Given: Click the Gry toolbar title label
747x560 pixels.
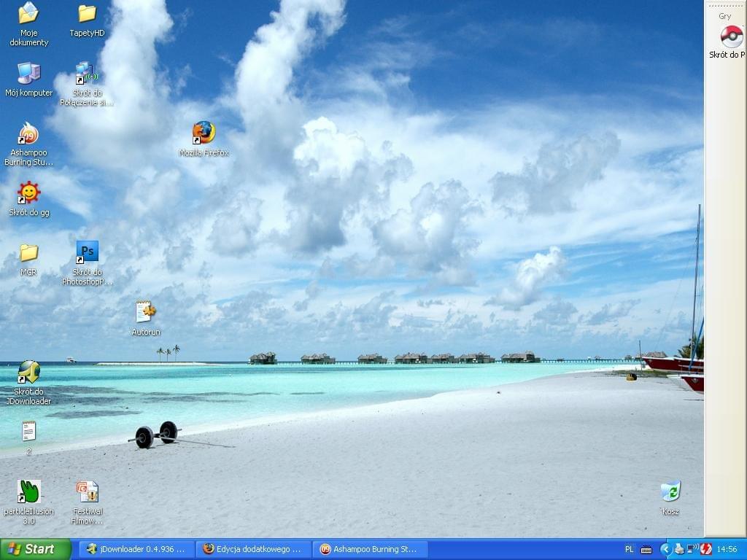Looking at the screenshot, I should [724, 16].
